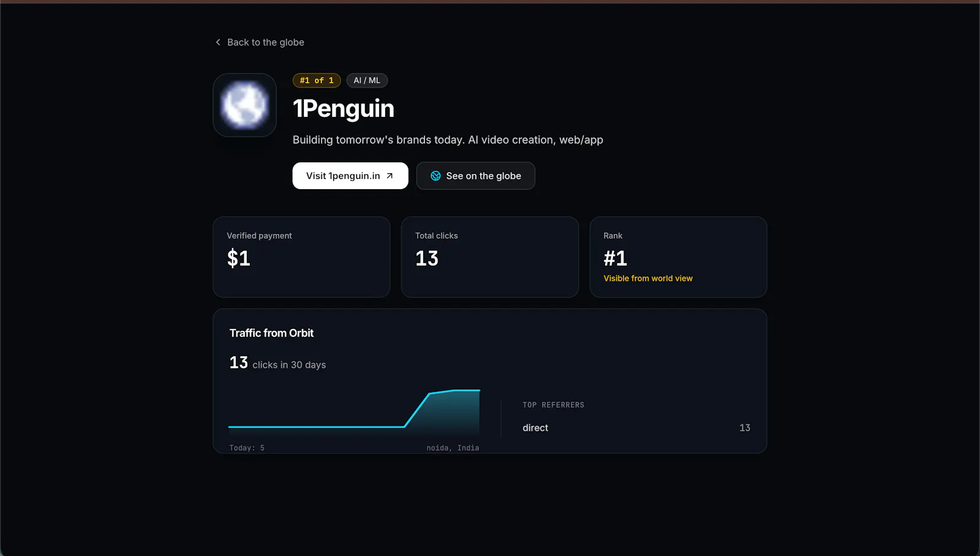Screen dimensions: 980x556
Task: Click Visible from world view text
Action: pyautogui.click(x=648, y=278)
